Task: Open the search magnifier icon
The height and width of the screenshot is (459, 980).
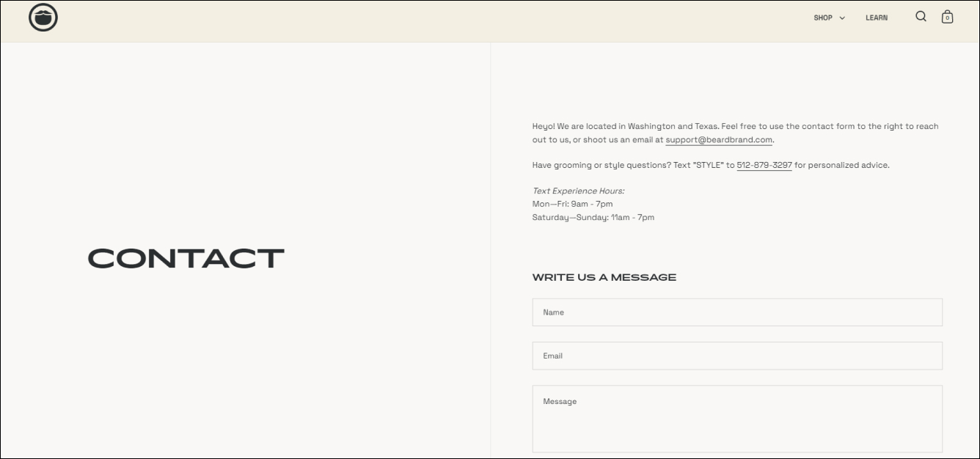Action: click(x=921, y=17)
